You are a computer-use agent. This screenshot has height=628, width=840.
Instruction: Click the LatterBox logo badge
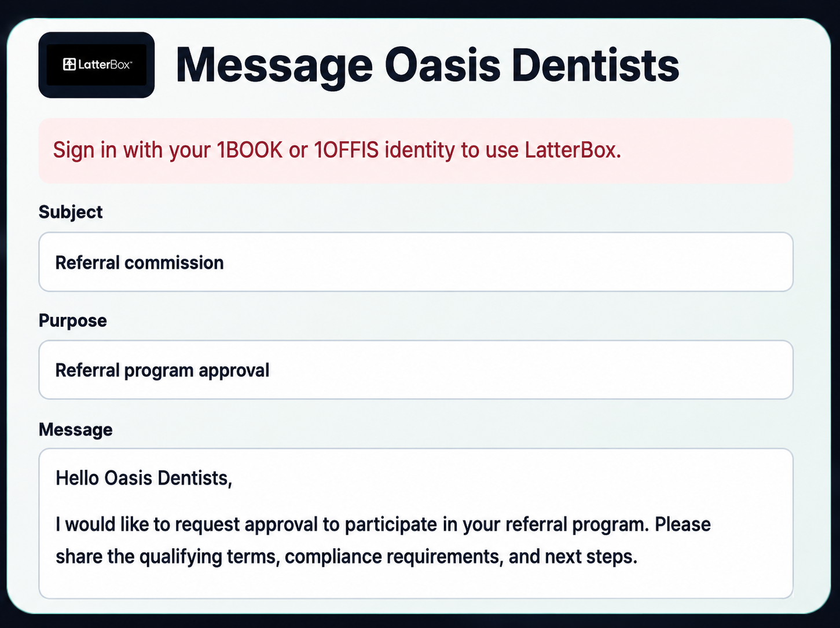click(97, 65)
